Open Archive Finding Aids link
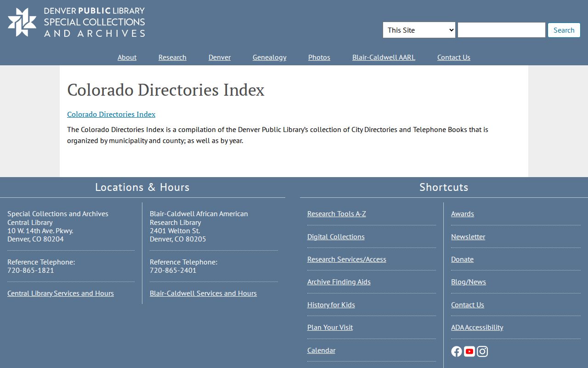Image resolution: width=588 pixels, height=368 pixels. (339, 282)
